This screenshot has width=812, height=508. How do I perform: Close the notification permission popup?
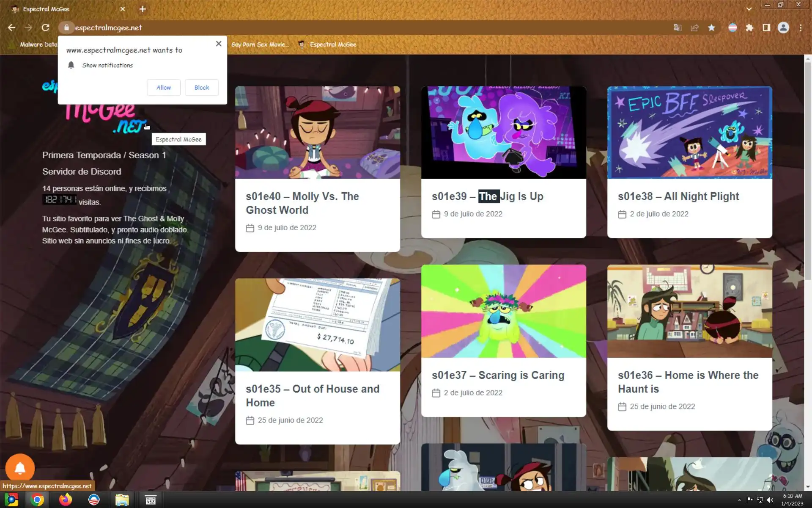tap(218, 44)
